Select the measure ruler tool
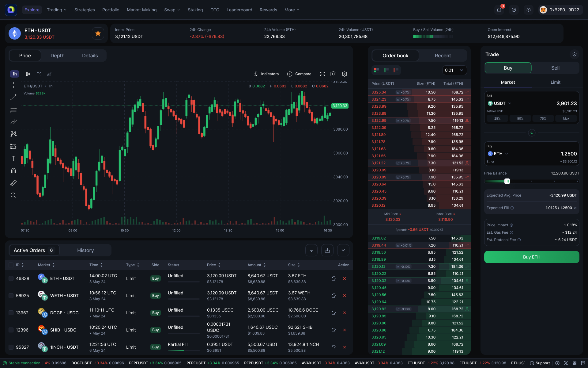Screen dimensions: 588x368 pos(13,183)
